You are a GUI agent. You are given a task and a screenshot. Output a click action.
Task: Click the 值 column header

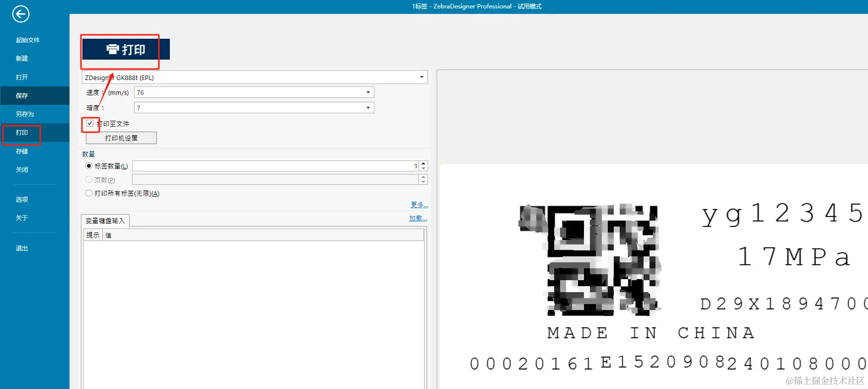pos(263,235)
